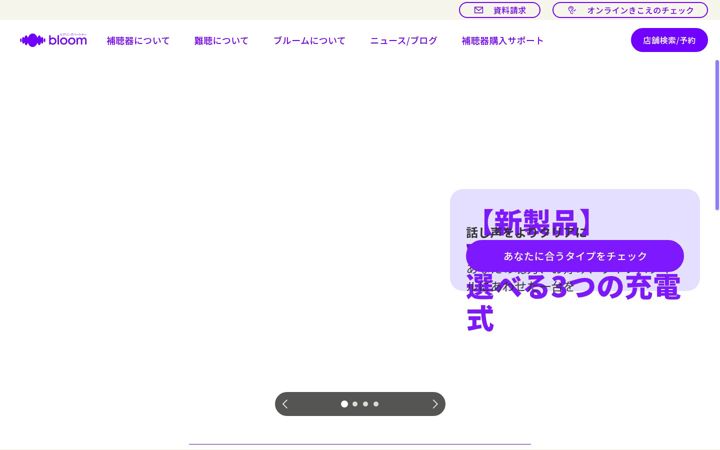The image size is (720, 450).
Task: Go to previous slide arrow
Action: click(285, 404)
